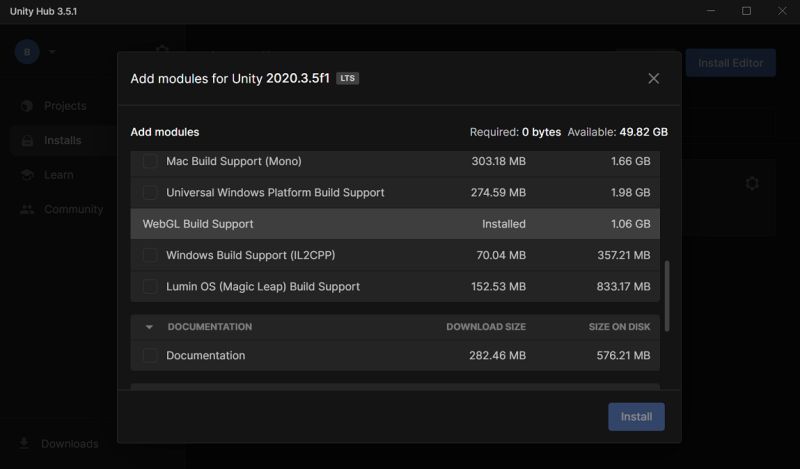Click the editor install settings gear icon

752,184
